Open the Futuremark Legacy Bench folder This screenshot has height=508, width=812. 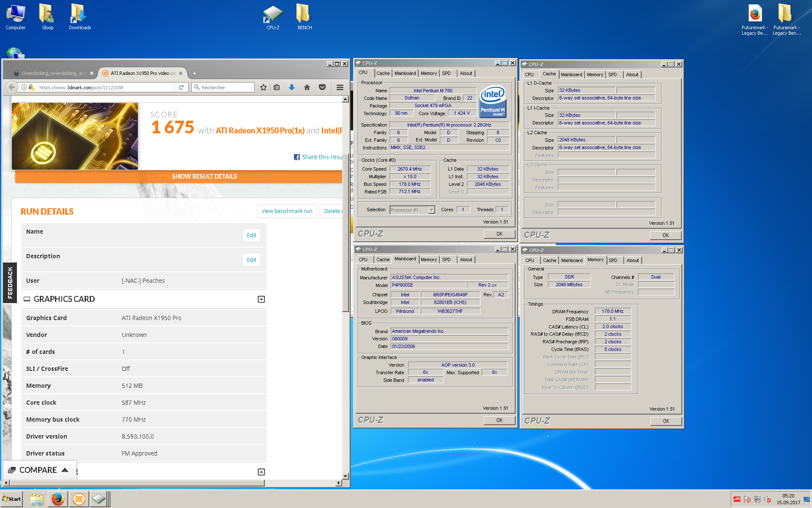[x=786, y=19]
